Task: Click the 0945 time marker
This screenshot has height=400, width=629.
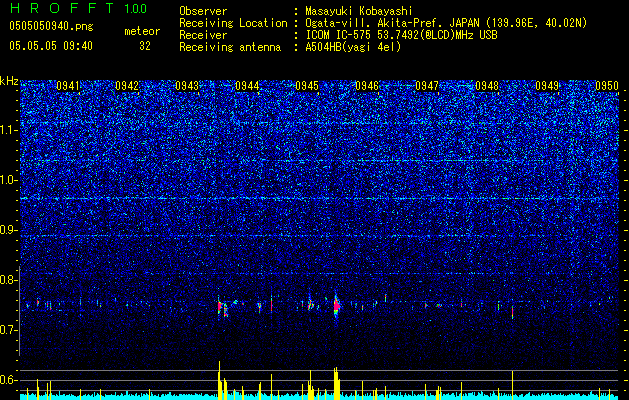Action: pos(307,86)
